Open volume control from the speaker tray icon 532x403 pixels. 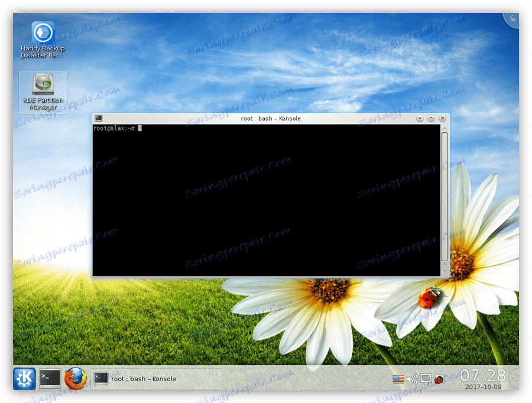pyautogui.click(x=412, y=379)
